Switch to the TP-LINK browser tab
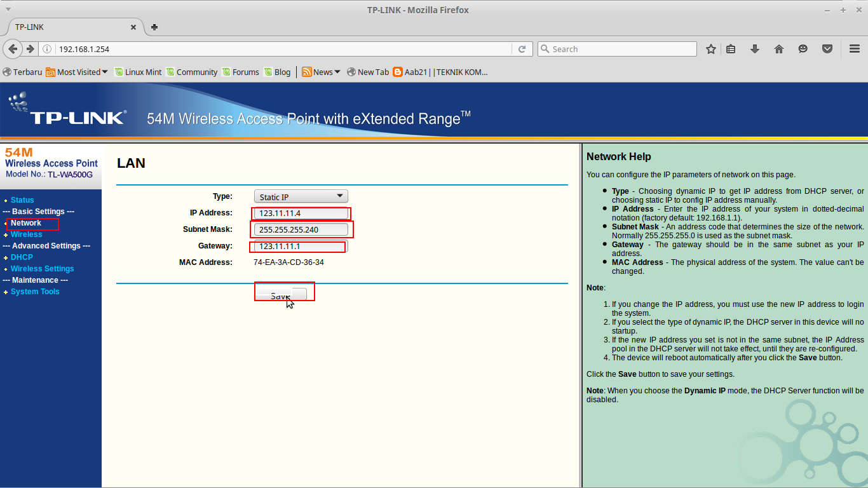868x488 pixels. 70,27
